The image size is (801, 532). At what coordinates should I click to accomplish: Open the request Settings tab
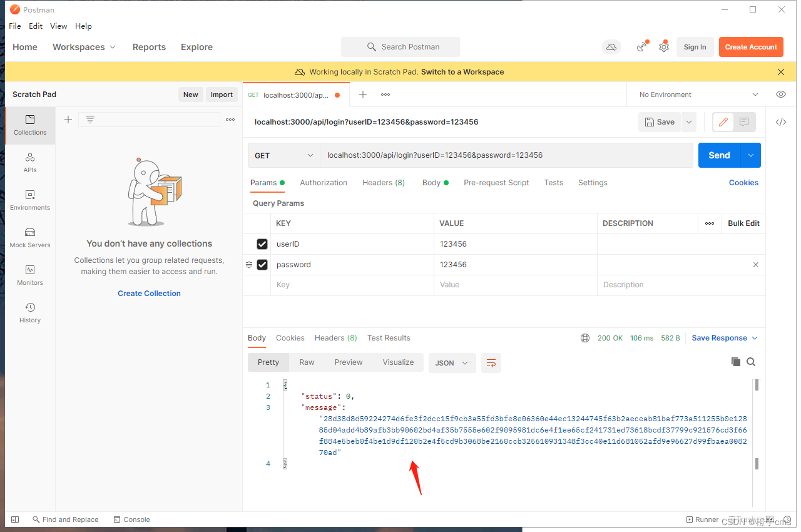(593, 183)
